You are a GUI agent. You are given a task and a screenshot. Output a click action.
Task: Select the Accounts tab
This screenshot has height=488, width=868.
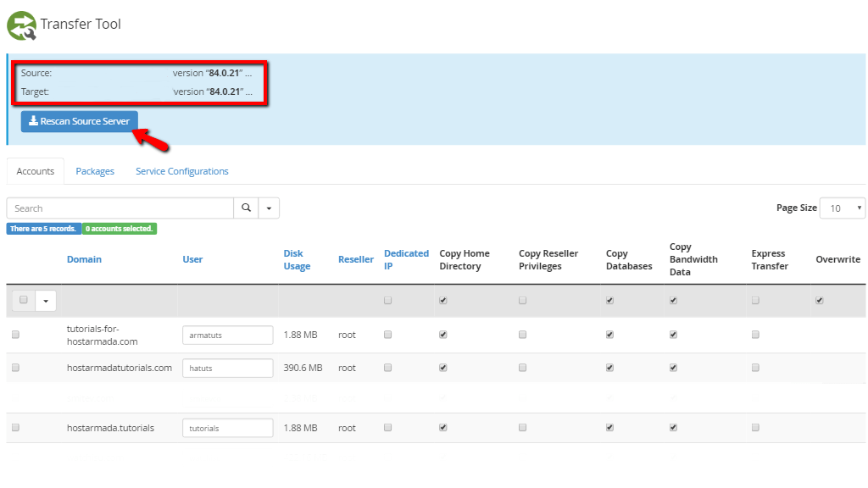pos(36,171)
